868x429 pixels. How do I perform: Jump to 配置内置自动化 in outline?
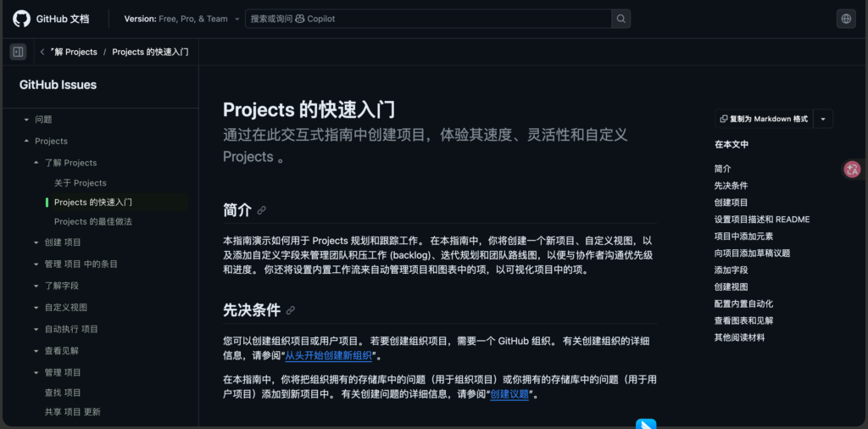pos(743,304)
